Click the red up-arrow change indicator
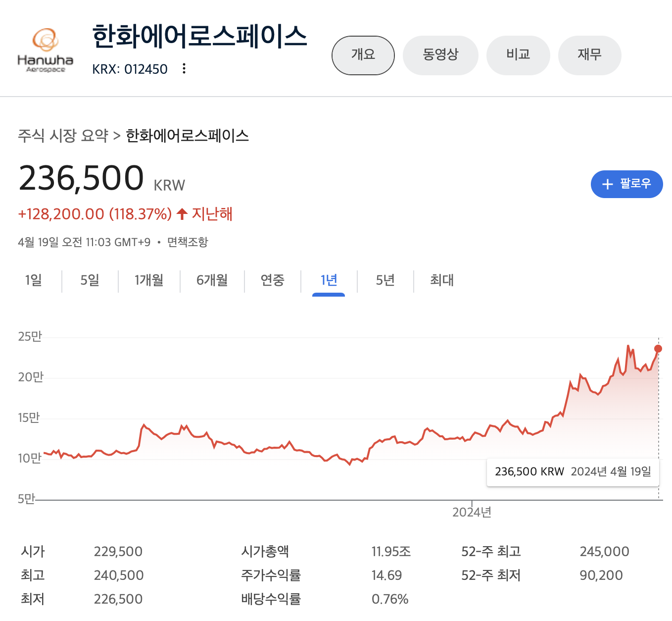This screenshot has width=672, height=621. (182, 214)
